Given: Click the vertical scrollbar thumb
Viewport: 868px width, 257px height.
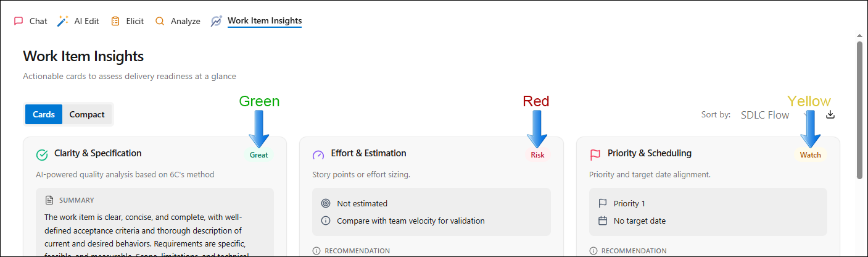Looking at the screenshot, I should click(860, 110).
